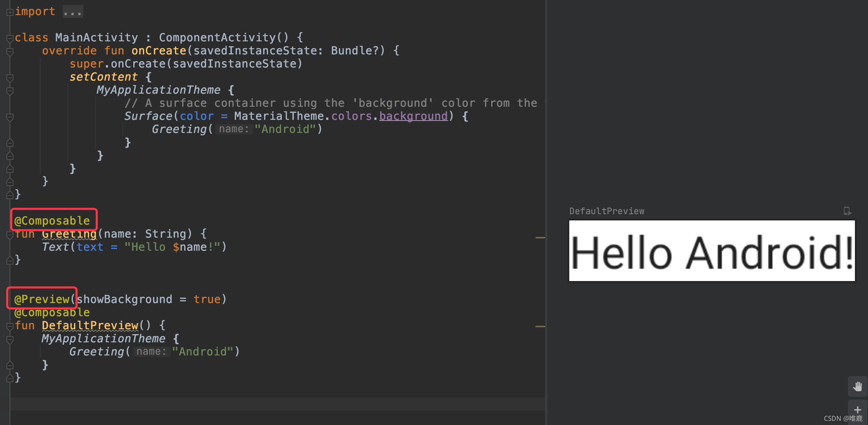Image resolution: width=868 pixels, height=425 pixels.
Task: Click the true value in @Preview
Action: coord(207,299)
